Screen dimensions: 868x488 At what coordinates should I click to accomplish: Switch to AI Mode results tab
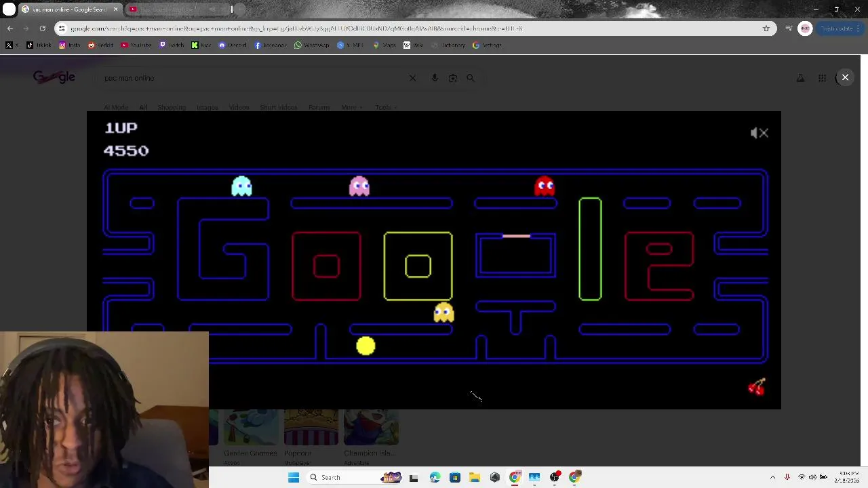pyautogui.click(x=116, y=107)
